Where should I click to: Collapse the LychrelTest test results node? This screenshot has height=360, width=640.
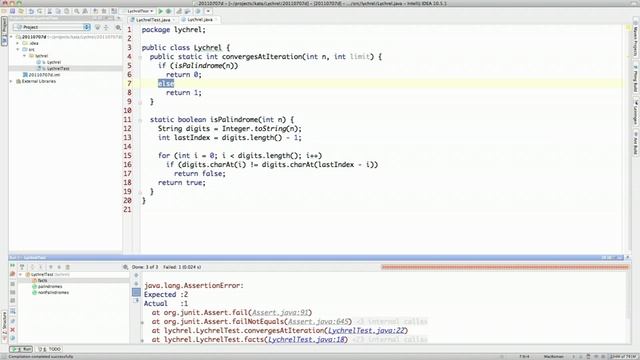click(x=21, y=275)
